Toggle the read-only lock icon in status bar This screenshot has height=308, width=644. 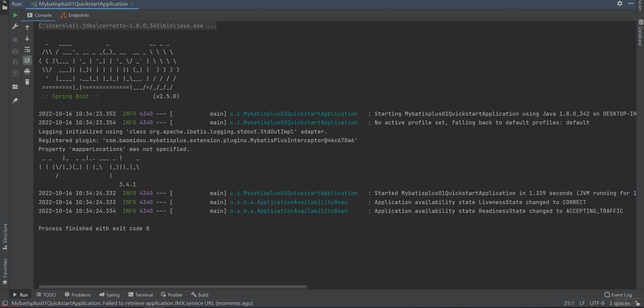pos(637,303)
